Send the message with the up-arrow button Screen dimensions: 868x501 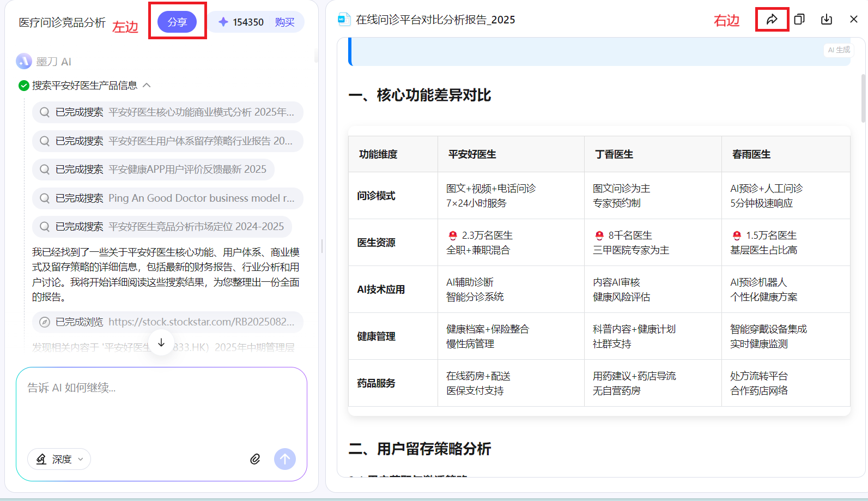tap(285, 459)
